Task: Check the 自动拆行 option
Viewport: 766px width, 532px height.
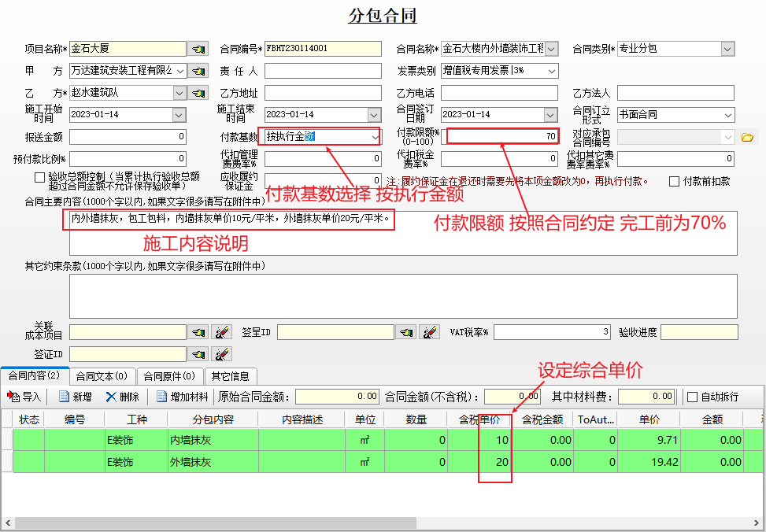Action: click(x=693, y=397)
